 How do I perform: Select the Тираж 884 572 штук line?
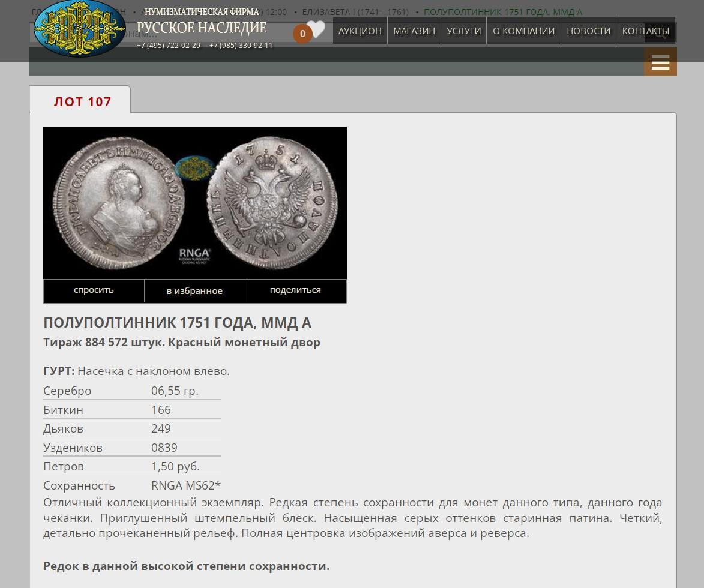[x=182, y=343]
